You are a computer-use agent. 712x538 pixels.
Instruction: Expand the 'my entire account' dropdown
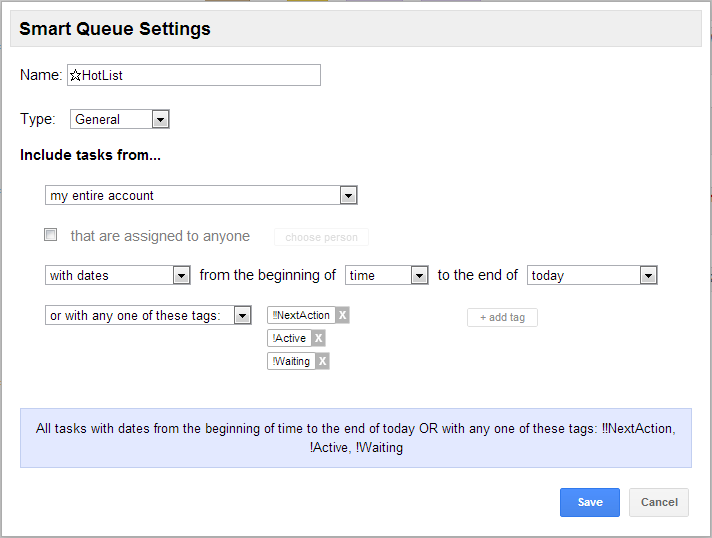(x=201, y=195)
